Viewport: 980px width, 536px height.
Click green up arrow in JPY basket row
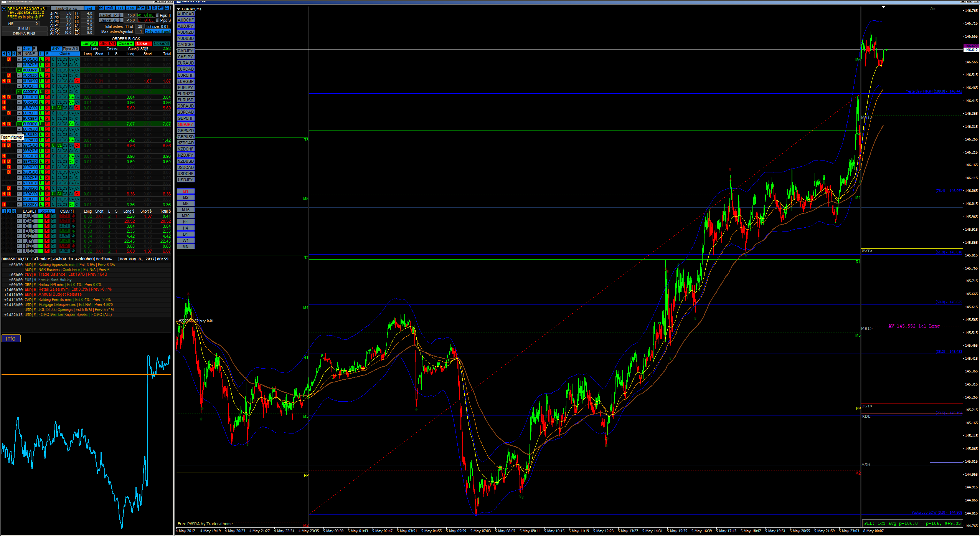click(73, 241)
